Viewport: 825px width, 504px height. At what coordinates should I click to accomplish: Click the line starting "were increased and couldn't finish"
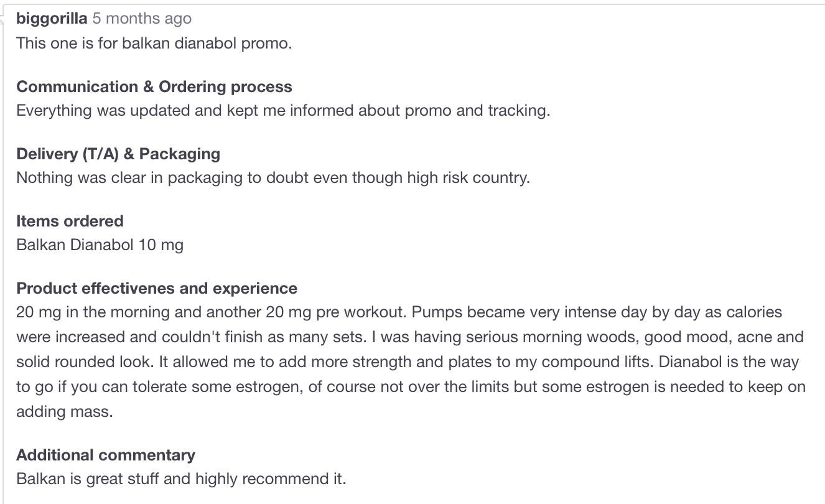[x=409, y=337]
